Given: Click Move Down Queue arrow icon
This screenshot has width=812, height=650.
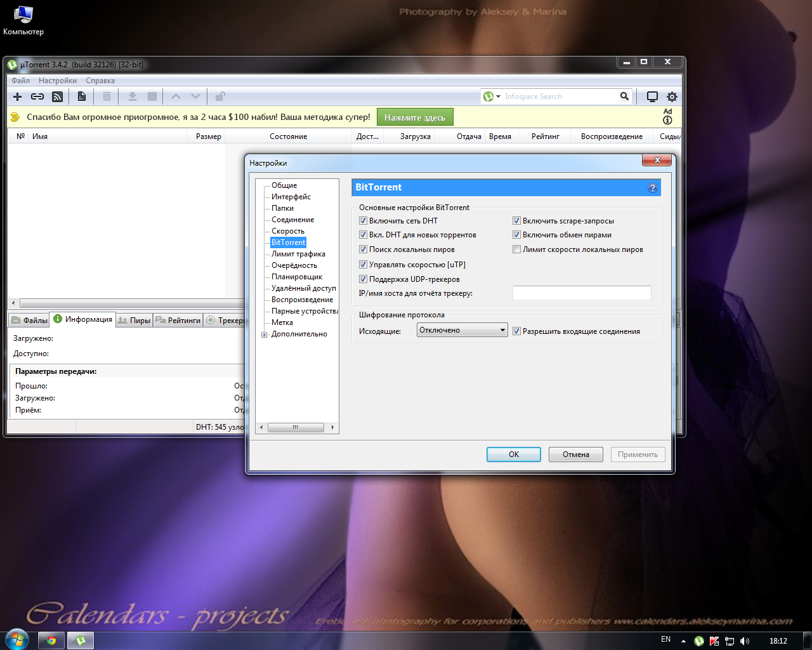Looking at the screenshot, I should point(195,96).
